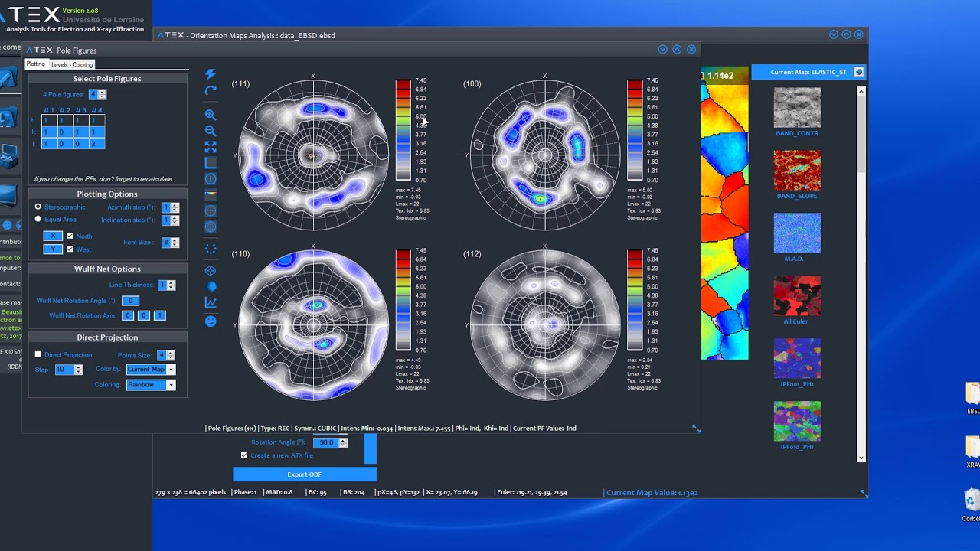Select the BAND_SLOPE map thumbnail
The height and width of the screenshot is (551, 980).
pos(797,170)
